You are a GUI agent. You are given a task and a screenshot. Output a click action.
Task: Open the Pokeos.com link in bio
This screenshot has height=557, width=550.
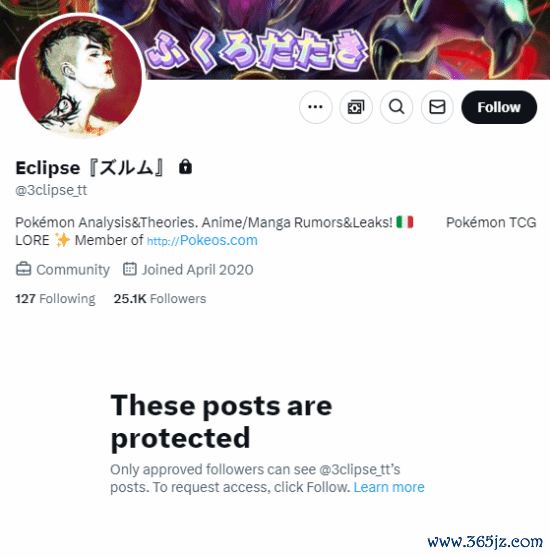202,240
